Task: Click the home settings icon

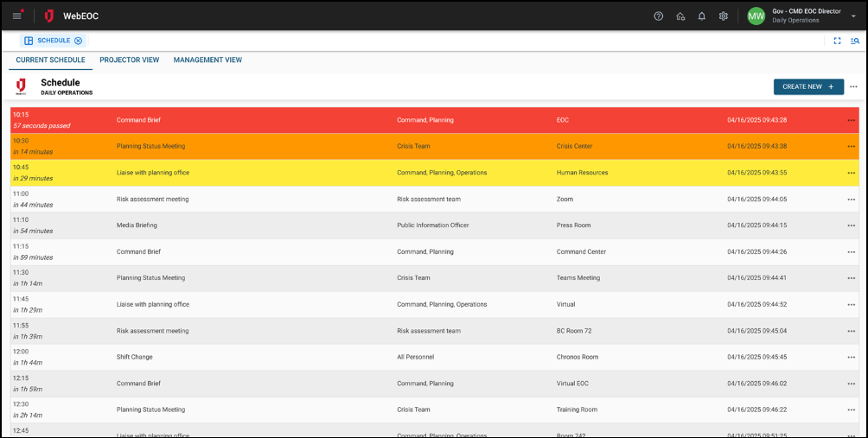Action: click(x=680, y=16)
